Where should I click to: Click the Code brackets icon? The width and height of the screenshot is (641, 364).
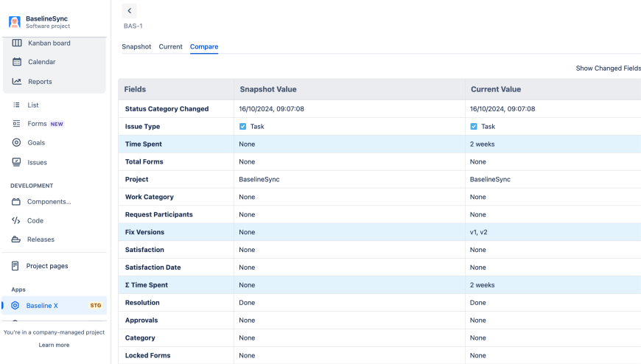(x=16, y=220)
